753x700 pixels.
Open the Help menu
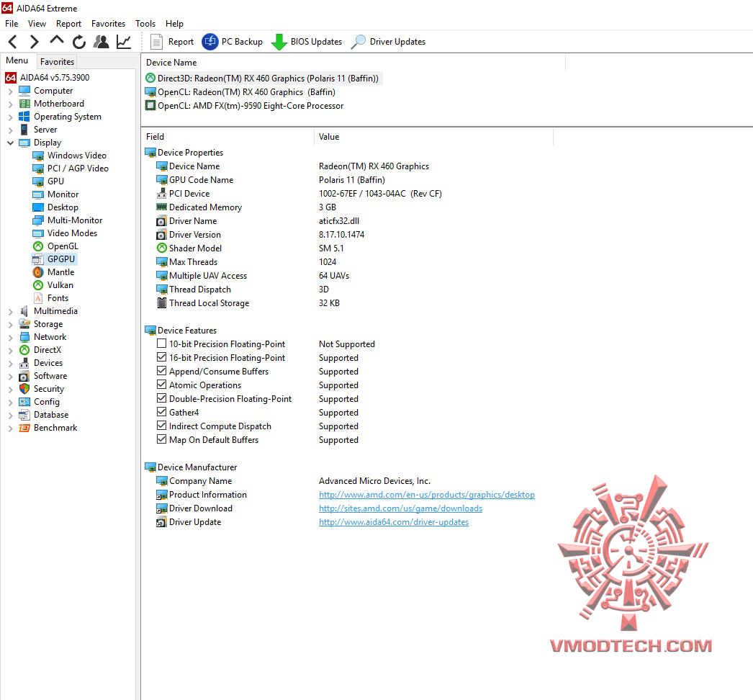tap(174, 24)
